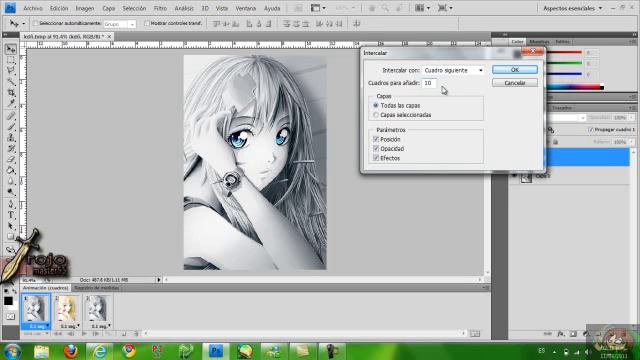The width and height of the screenshot is (640, 360).
Task: Select 'Capas seleccionadas' radio option
Action: coord(376,115)
